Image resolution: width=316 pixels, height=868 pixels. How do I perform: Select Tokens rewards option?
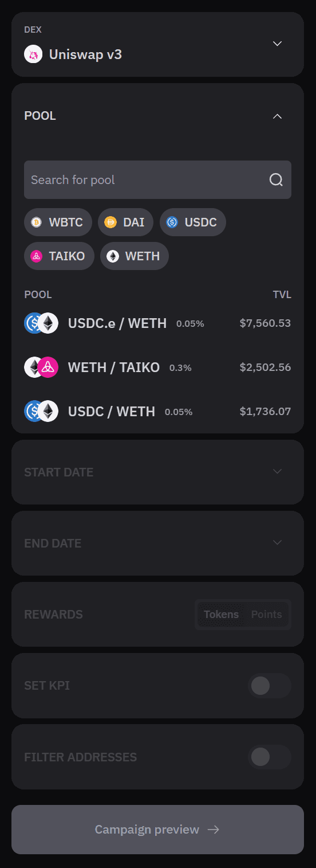pos(222,615)
